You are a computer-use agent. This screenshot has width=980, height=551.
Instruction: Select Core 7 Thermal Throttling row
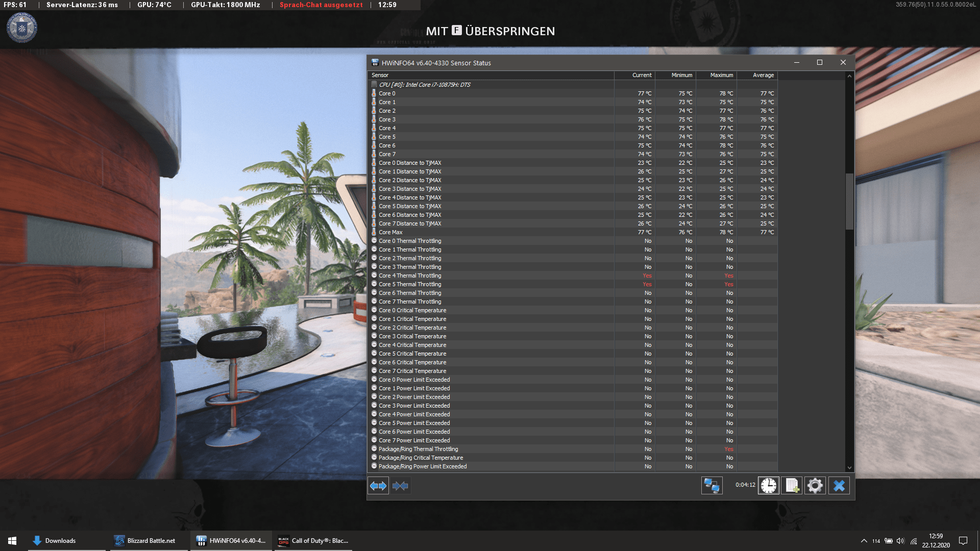coord(573,302)
